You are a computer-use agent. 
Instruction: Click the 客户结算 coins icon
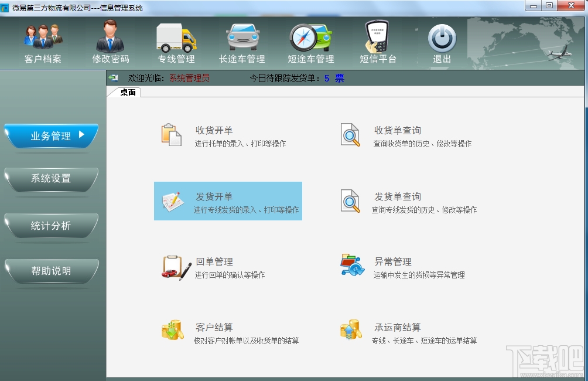[173, 330]
